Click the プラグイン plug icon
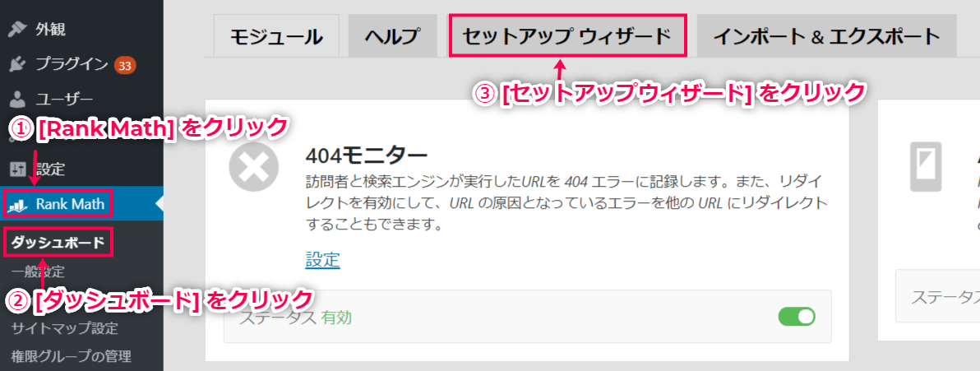Viewport: 980px width, 371px height. coord(19,64)
